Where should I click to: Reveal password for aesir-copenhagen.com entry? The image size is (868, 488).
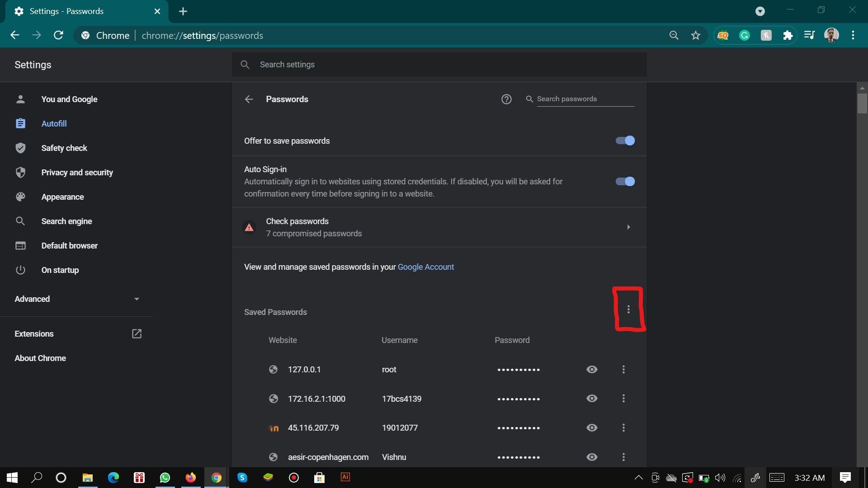[592, 457]
